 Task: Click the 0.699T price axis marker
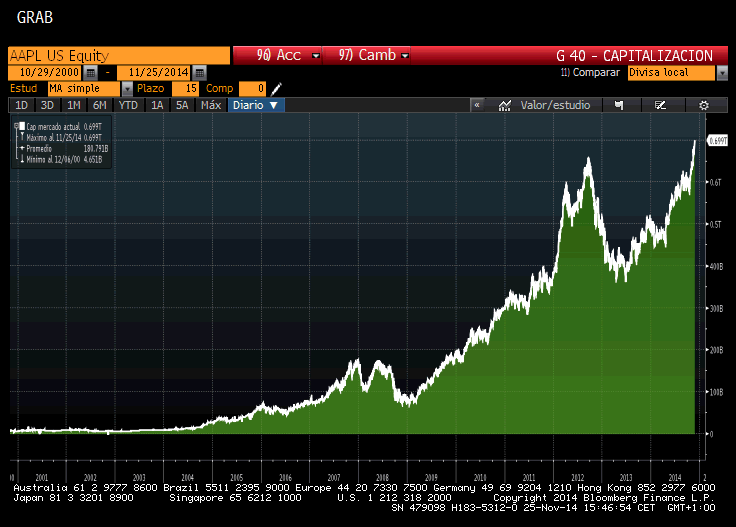718,140
